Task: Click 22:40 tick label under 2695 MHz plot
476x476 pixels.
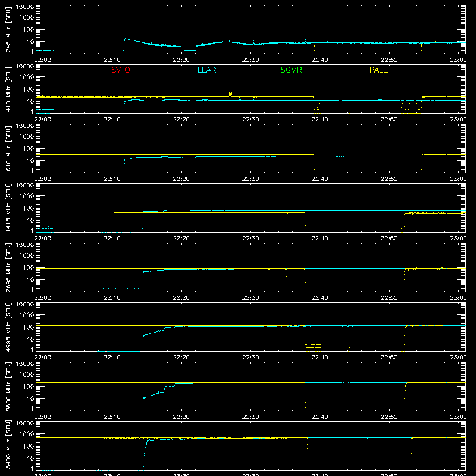Action: [320, 298]
